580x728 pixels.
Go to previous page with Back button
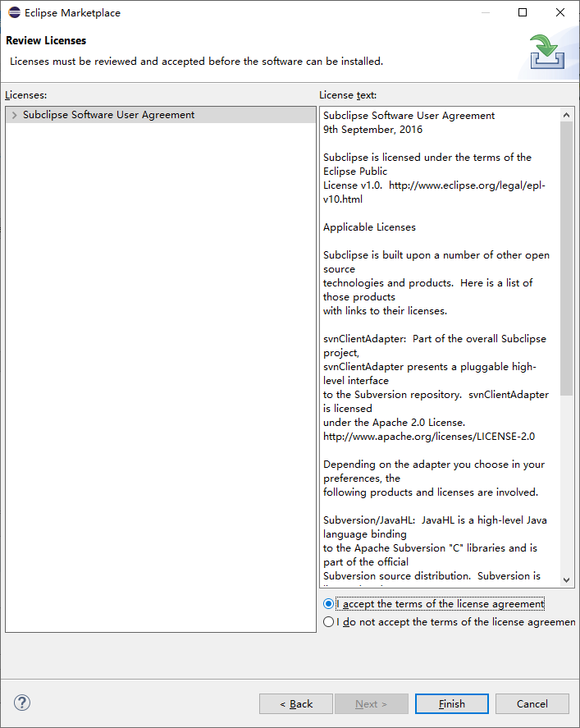coord(296,704)
